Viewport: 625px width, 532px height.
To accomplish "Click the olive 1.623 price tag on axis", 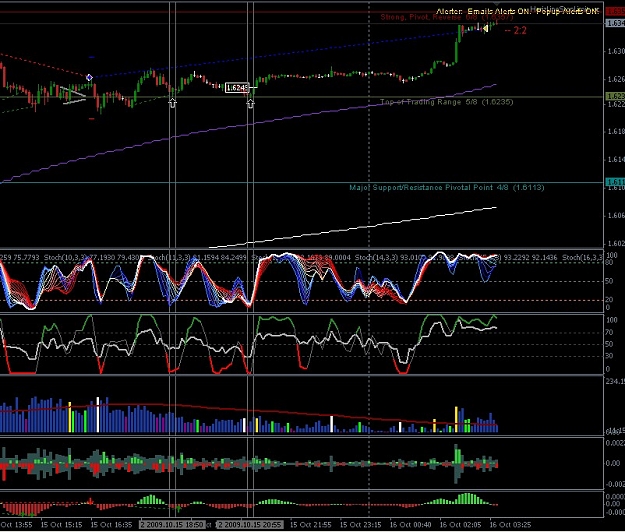I will click(615, 96).
